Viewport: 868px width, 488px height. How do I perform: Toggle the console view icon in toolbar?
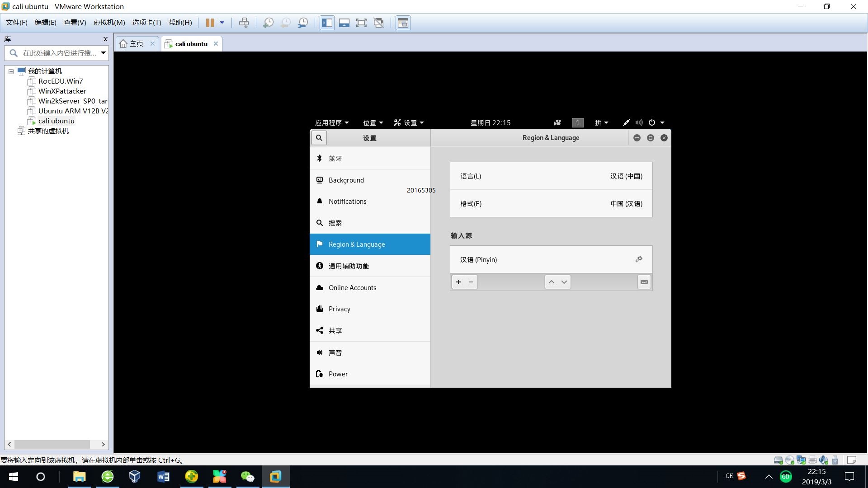pyautogui.click(x=403, y=23)
